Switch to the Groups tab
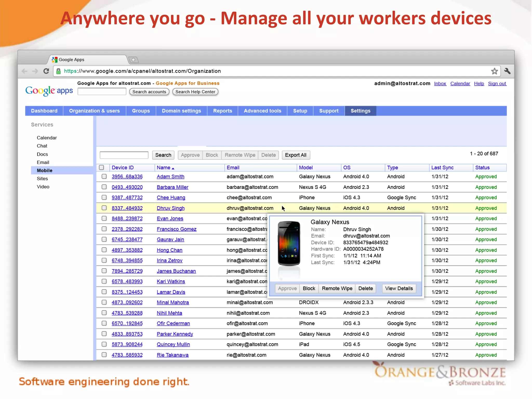The height and width of the screenshot is (399, 532). click(x=141, y=111)
